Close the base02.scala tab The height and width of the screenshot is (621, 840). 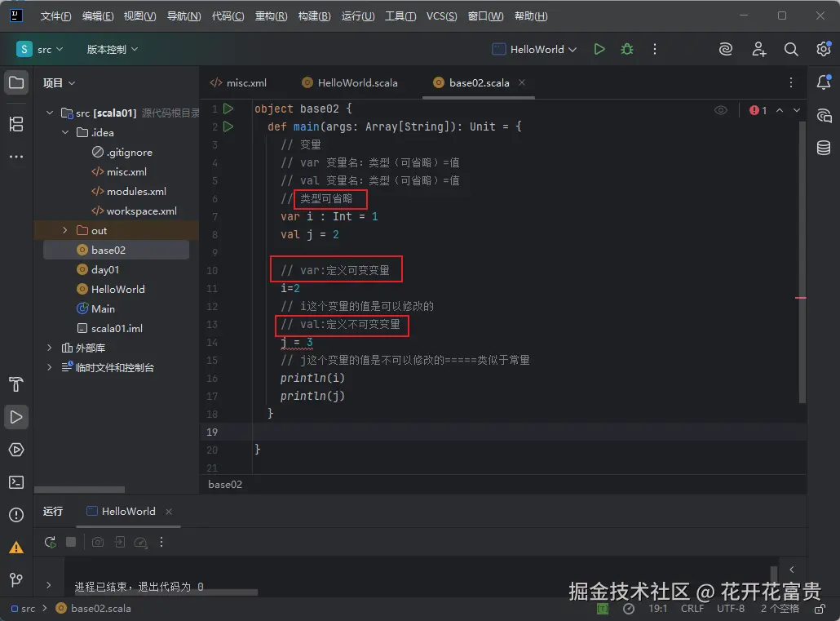522,82
